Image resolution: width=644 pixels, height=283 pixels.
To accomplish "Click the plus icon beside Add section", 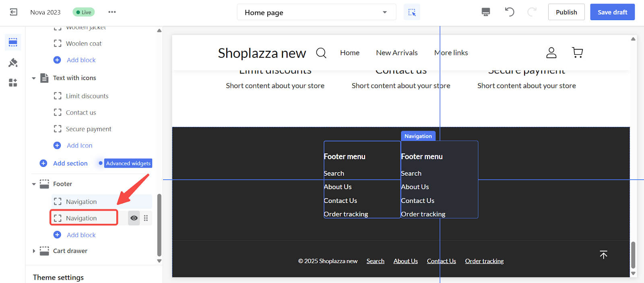I will point(43,163).
